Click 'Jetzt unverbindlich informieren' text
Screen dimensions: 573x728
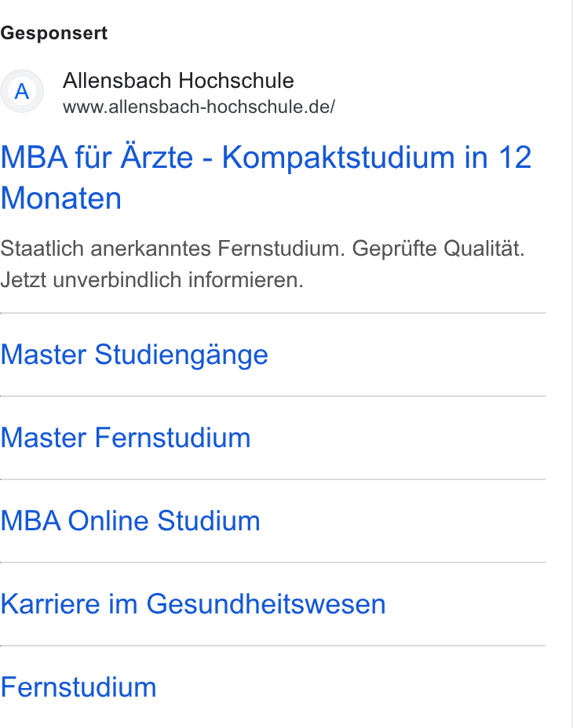point(152,280)
